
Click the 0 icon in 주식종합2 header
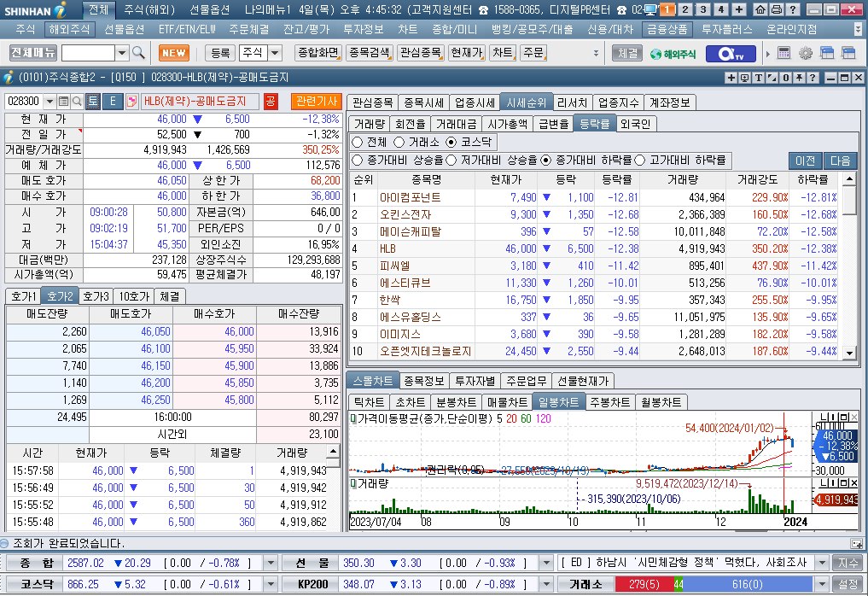(x=785, y=78)
